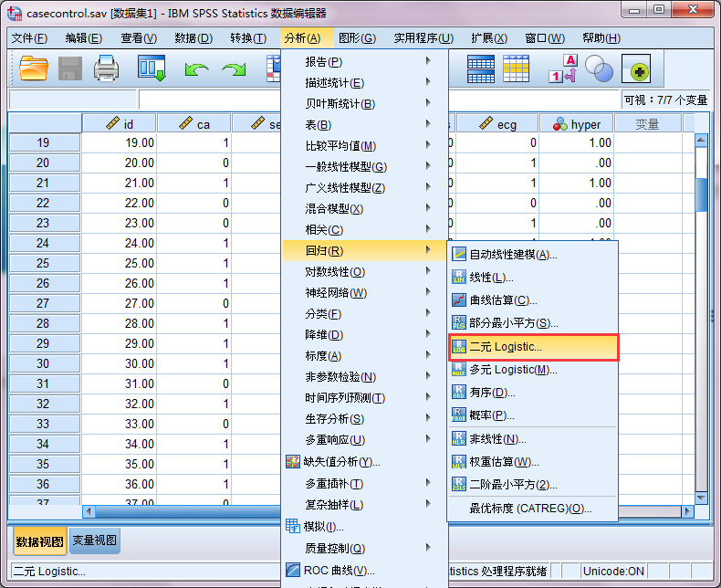Open the 文件(F) menu
The image size is (721, 588).
pos(29,38)
